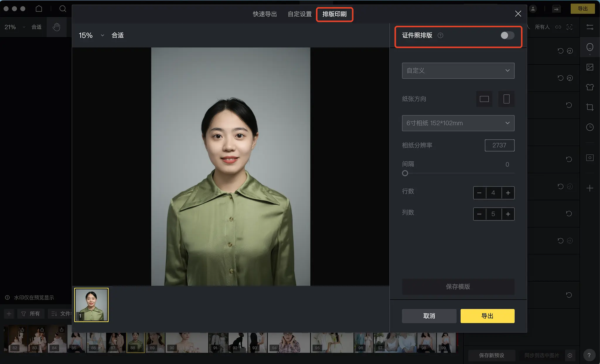Select filmstrip photo 90
This screenshot has width=600, height=364.
187,342
